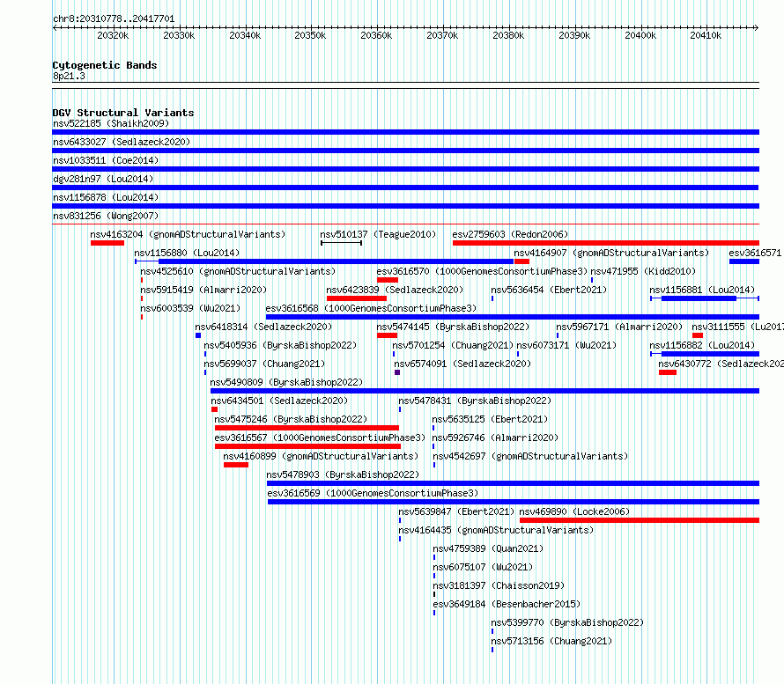Click the DGV Structural Variants track title
784x684 pixels.
123,113
